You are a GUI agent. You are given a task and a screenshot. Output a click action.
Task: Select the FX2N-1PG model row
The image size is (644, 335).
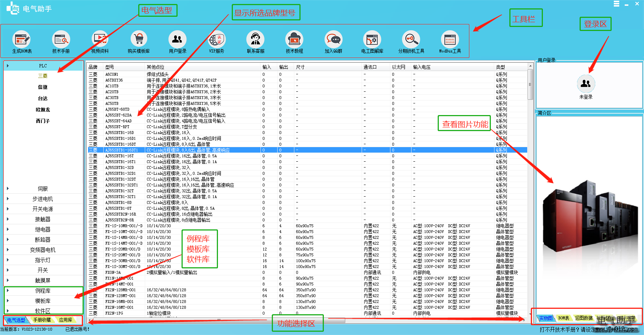(x=307, y=313)
